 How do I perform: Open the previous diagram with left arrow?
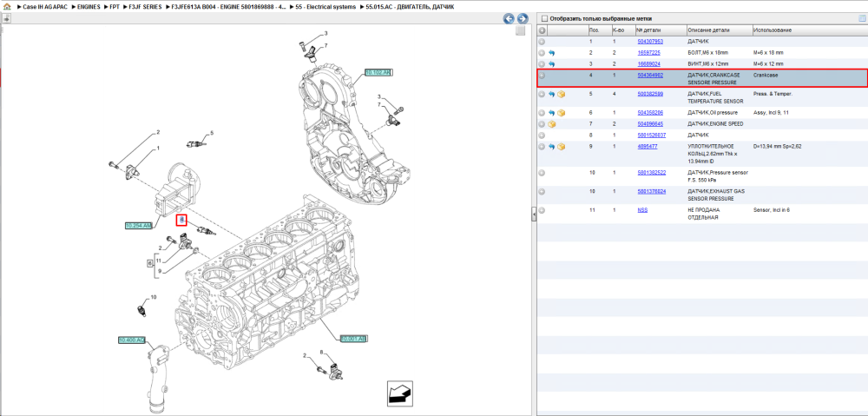click(508, 18)
